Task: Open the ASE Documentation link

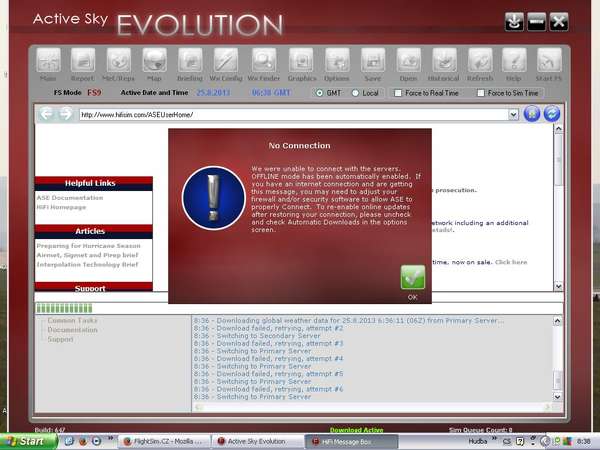Action: tap(70, 198)
